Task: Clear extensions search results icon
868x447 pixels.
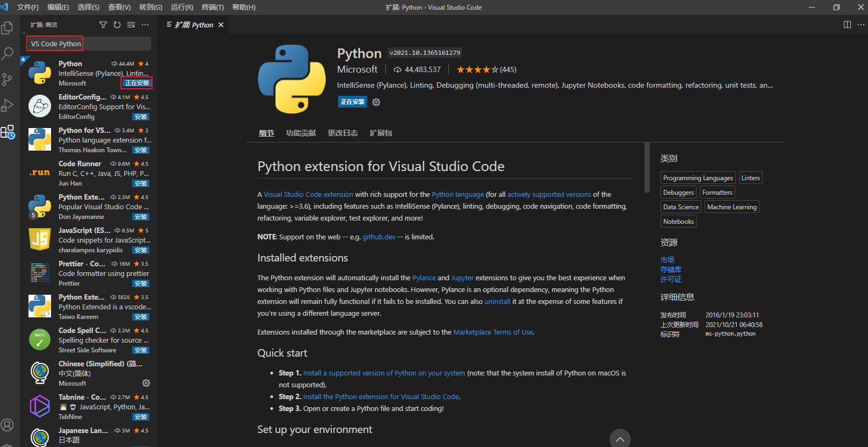Action: pyautogui.click(x=131, y=25)
